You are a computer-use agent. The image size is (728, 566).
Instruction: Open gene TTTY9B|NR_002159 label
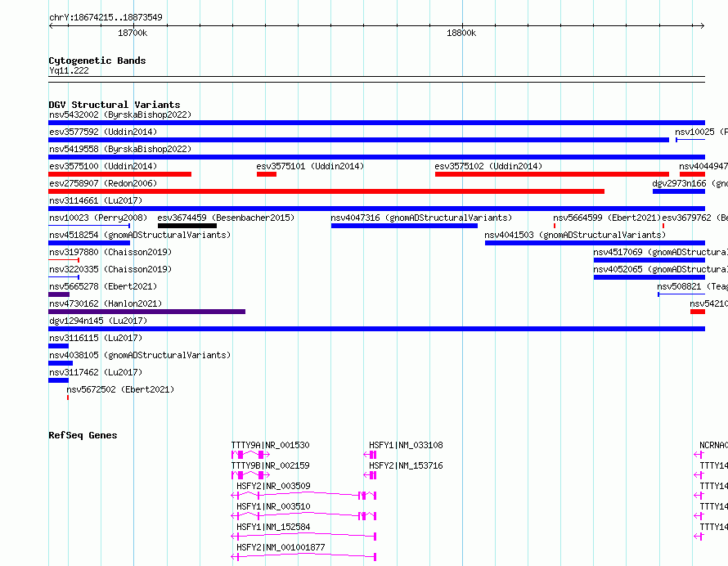pyautogui.click(x=270, y=465)
